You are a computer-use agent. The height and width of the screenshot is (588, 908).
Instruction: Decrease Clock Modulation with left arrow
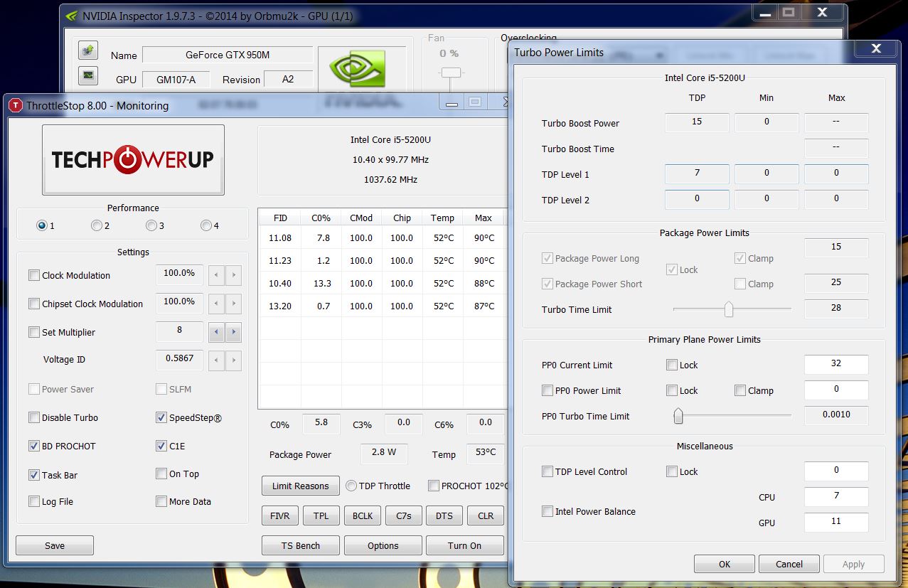pos(216,276)
